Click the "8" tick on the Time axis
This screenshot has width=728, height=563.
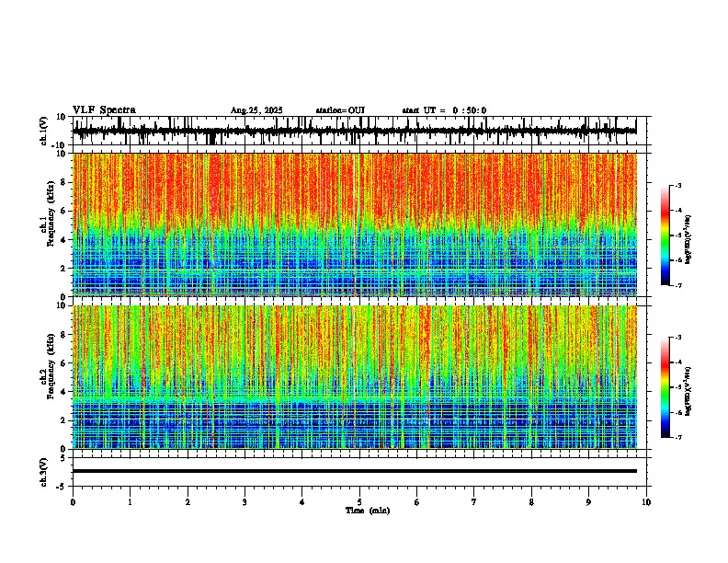[x=531, y=502]
